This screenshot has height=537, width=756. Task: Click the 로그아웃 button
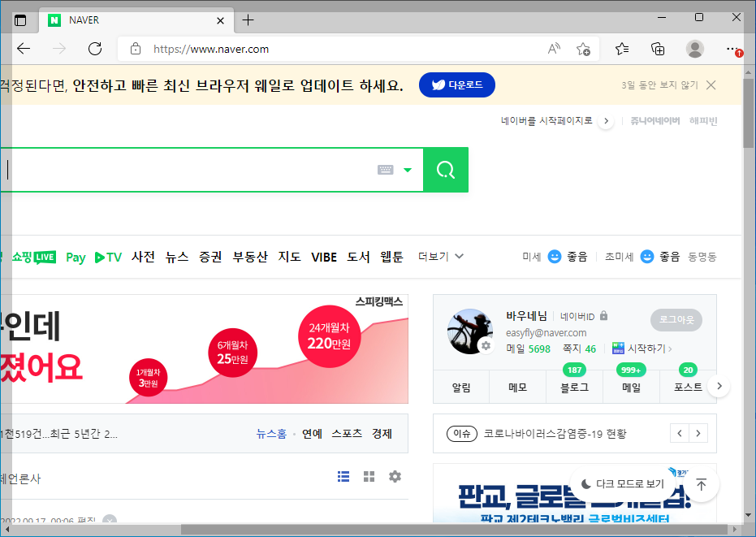[x=676, y=319]
